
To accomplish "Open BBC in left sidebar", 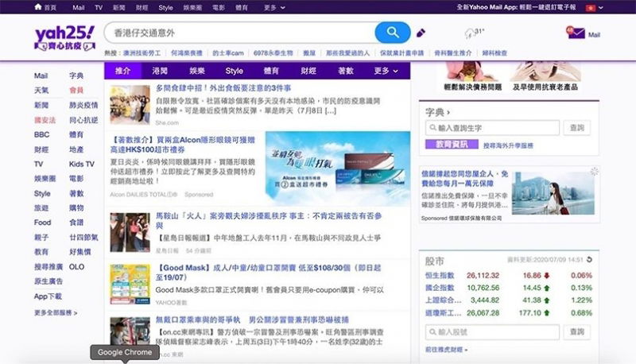I will tap(42, 134).
